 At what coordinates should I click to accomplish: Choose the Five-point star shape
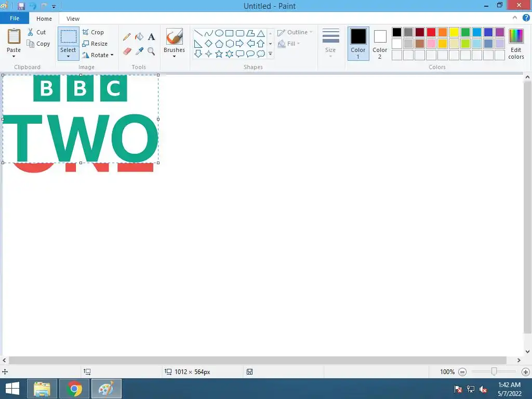click(219, 54)
